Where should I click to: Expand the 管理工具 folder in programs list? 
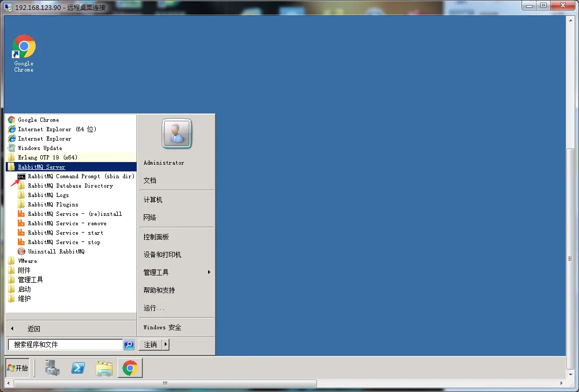point(72,280)
